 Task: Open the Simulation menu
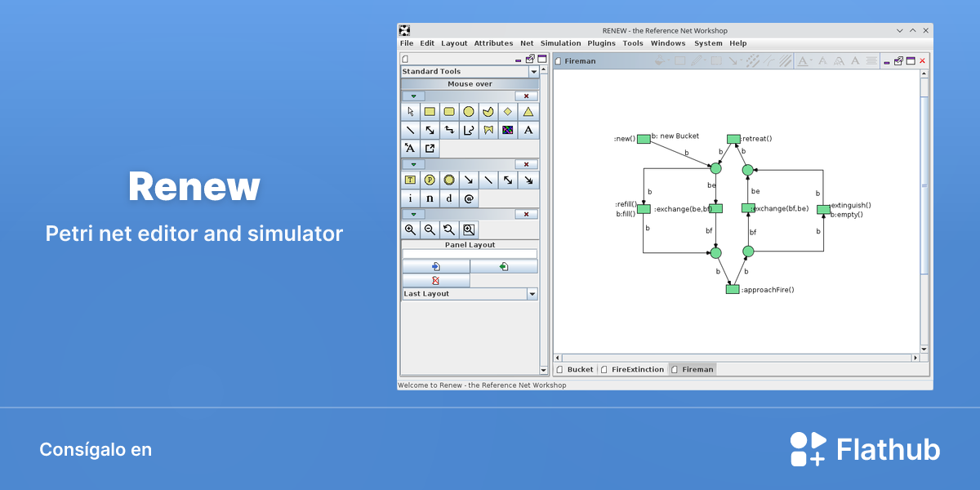click(x=561, y=43)
